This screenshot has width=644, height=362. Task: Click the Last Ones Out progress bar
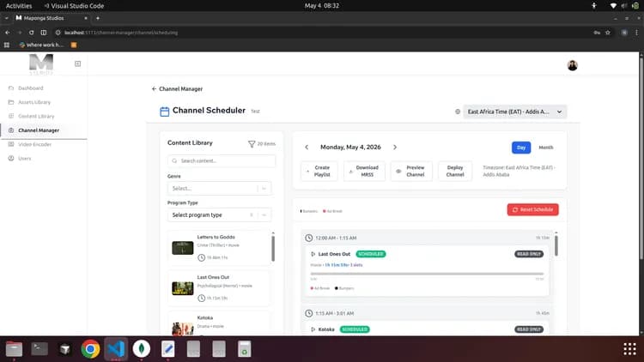coord(427,274)
